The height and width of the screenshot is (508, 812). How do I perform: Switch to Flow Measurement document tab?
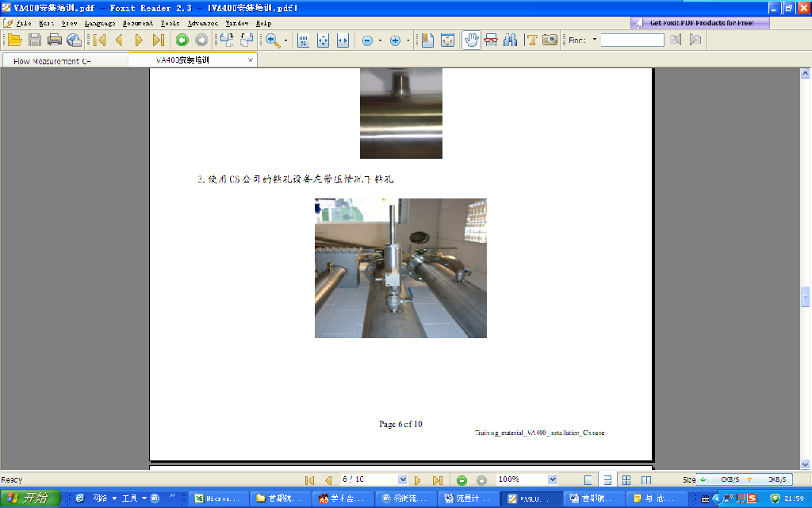pyautogui.click(x=65, y=60)
